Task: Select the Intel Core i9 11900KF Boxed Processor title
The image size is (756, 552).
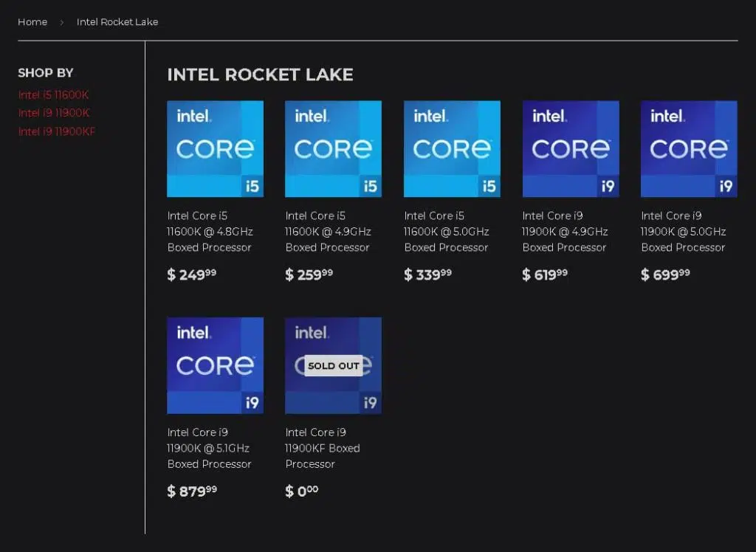Action: click(323, 448)
